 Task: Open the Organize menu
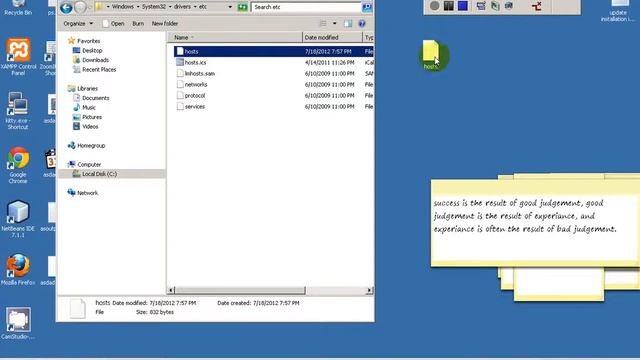click(x=78, y=24)
